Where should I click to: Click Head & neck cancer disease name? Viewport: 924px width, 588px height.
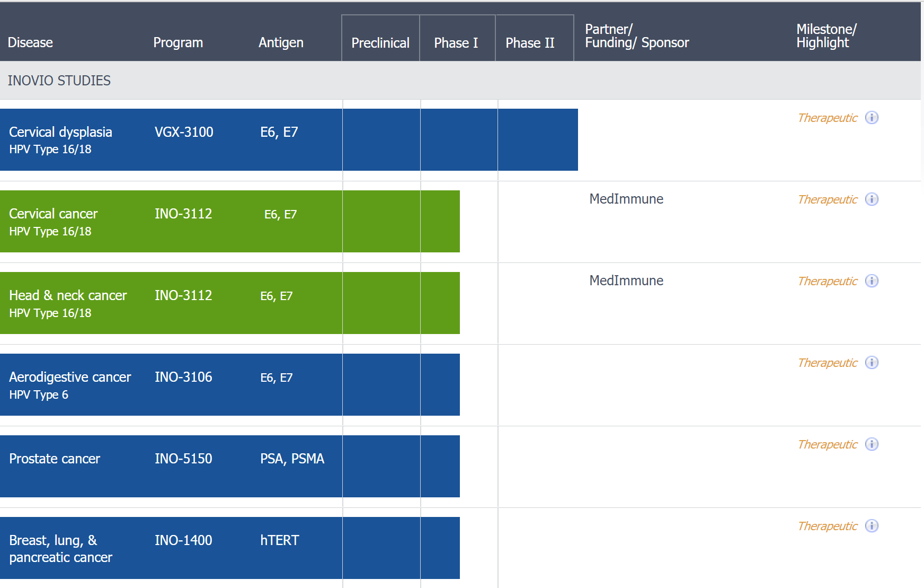click(x=68, y=295)
